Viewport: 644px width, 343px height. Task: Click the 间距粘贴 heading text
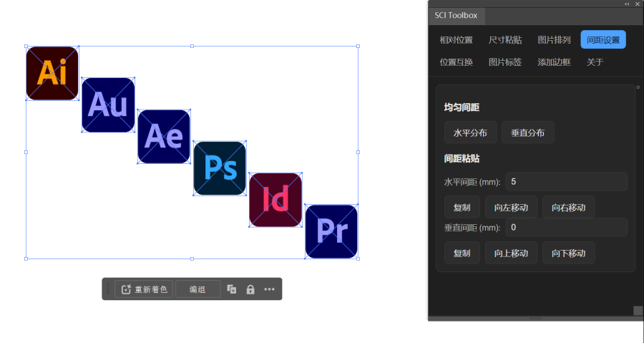pyautogui.click(x=462, y=158)
